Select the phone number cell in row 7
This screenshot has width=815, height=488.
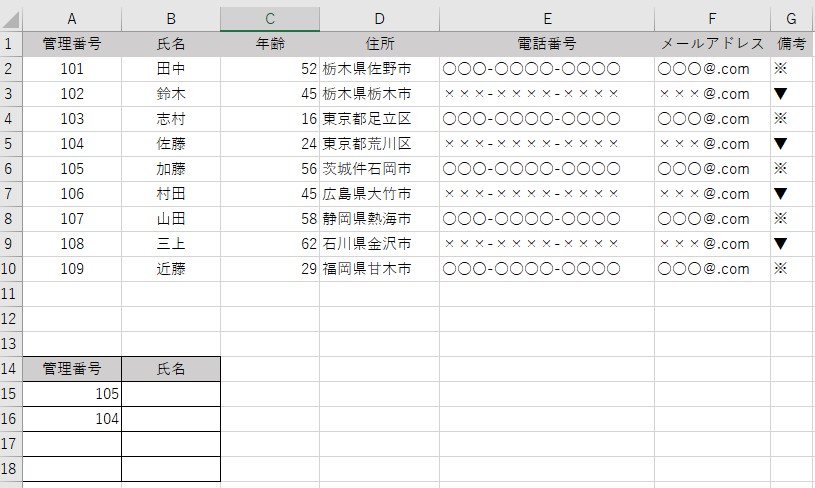tap(547, 194)
